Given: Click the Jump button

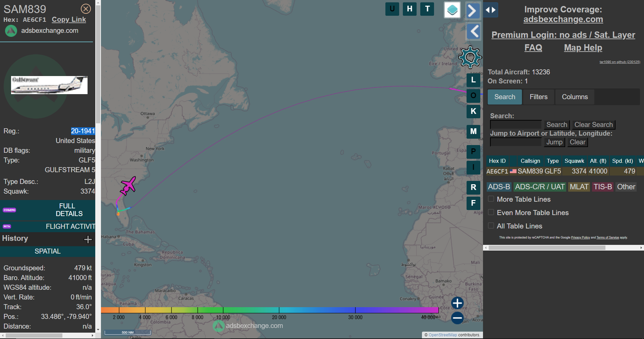Looking at the screenshot, I should coord(554,142).
